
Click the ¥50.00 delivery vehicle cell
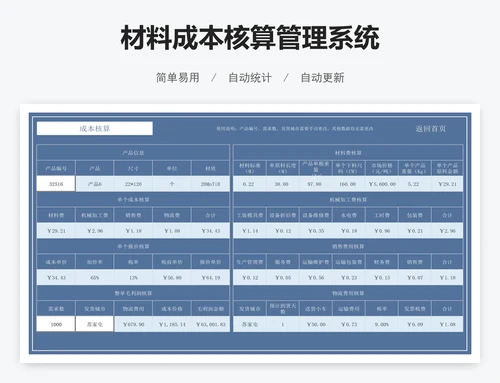[x=316, y=324]
